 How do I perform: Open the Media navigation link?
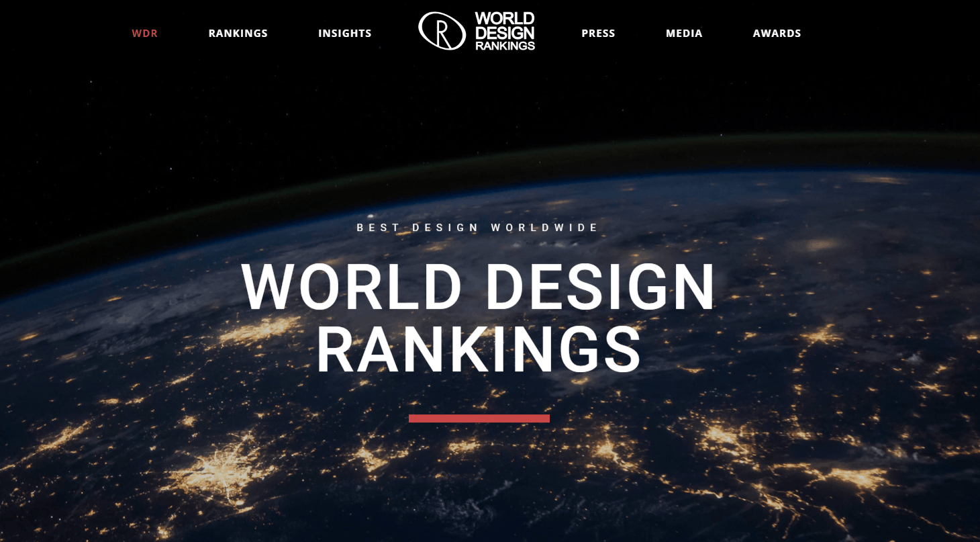tap(684, 34)
